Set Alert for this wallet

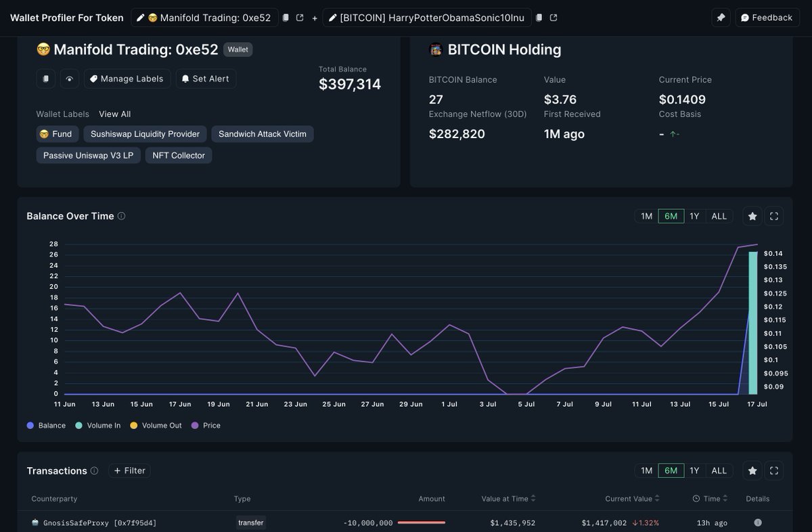coord(206,79)
